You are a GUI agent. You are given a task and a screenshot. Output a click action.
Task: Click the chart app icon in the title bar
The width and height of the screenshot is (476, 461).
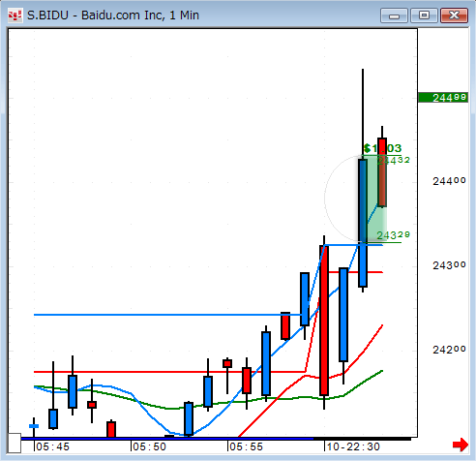tap(15, 15)
